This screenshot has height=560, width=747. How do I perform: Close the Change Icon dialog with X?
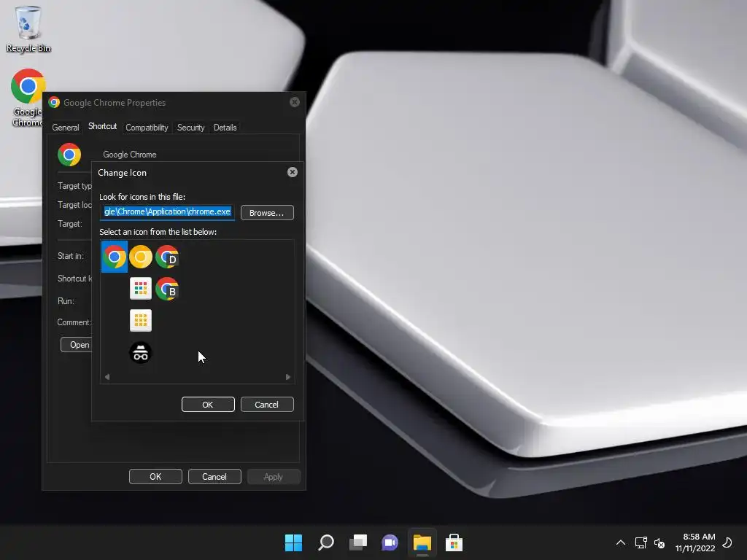pos(293,172)
